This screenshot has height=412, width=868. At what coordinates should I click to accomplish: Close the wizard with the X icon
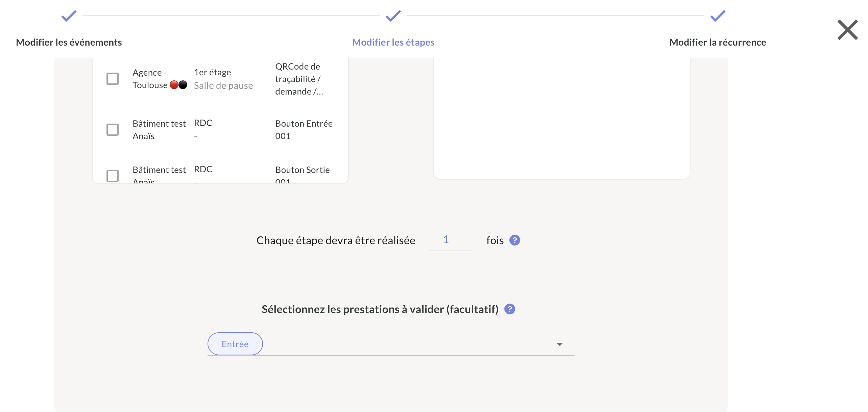[x=847, y=30]
